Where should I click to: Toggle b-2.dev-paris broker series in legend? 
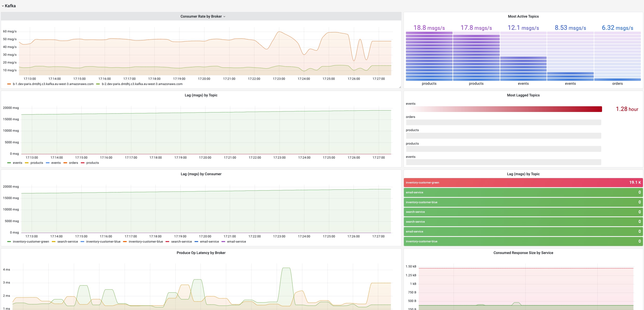click(x=142, y=84)
